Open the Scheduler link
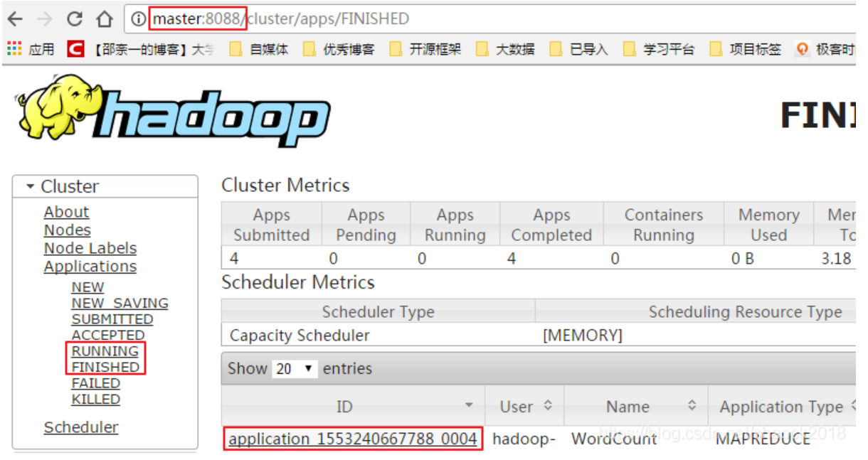The height and width of the screenshot is (460, 868). tap(81, 427)
